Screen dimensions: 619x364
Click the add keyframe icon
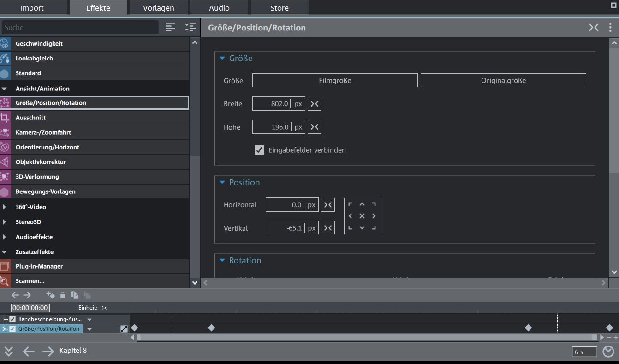click(50, 295)
